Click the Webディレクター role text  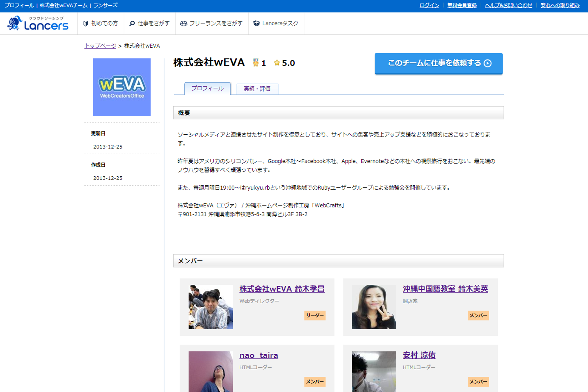pyautogui.click(x=259, y=301)
